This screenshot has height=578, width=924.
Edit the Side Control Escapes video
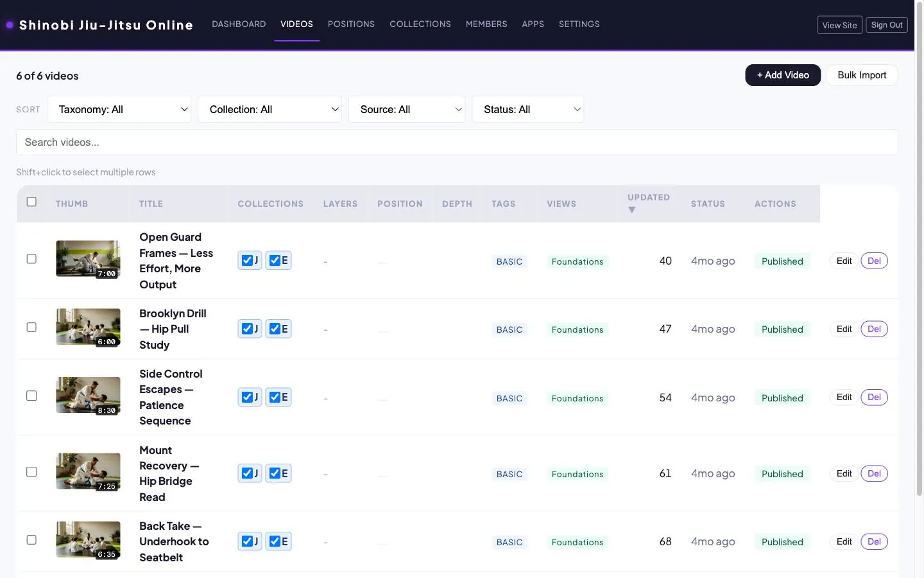[x=844, y=397]
